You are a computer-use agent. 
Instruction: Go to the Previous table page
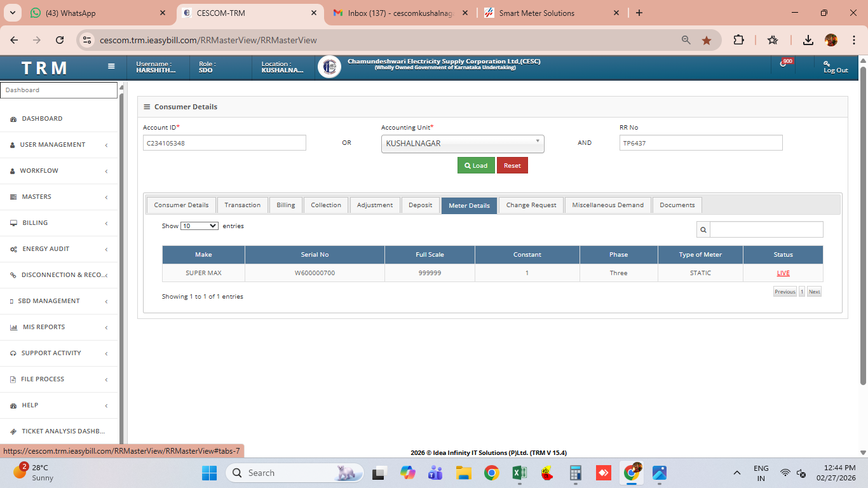(x=785, y=292)
